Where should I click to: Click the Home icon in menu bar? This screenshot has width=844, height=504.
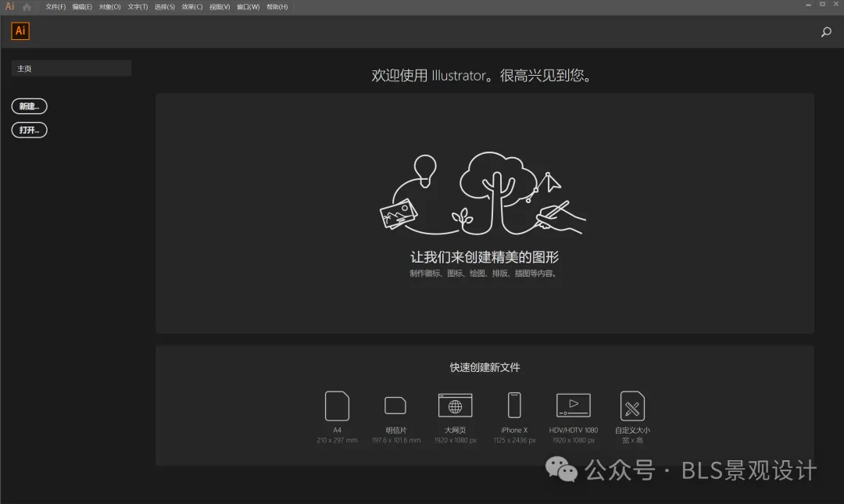point(27,7)
